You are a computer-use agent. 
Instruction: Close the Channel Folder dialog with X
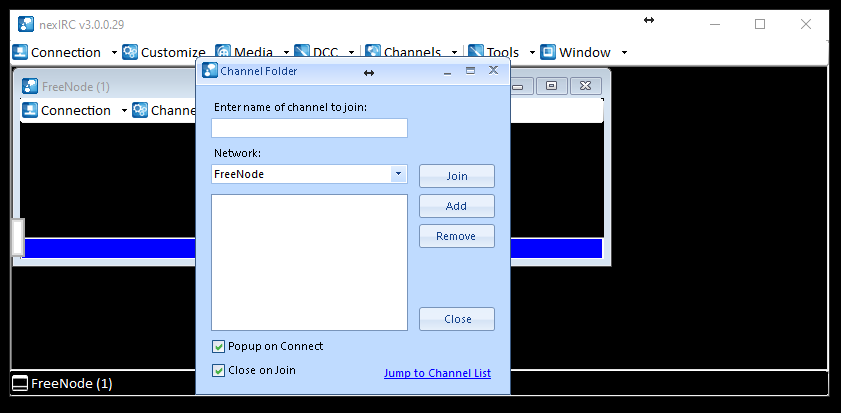pyautogui.click(x=493, y=70)
